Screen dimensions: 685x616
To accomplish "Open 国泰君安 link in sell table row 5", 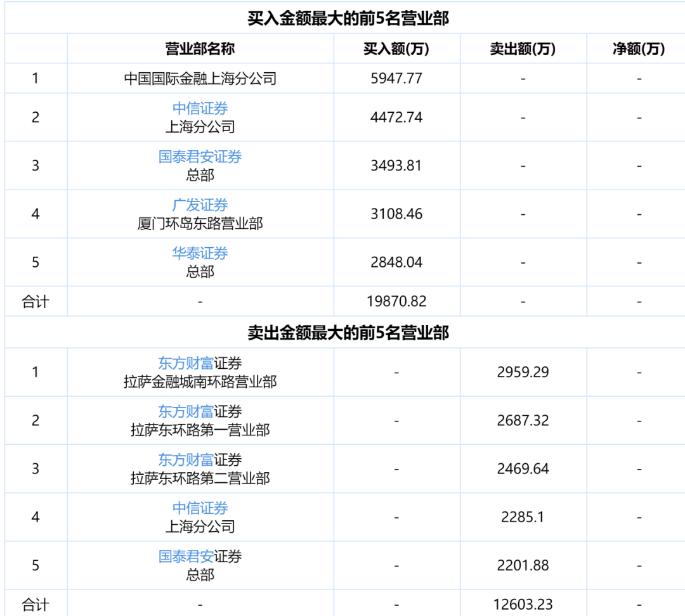I will coord(186,556).
